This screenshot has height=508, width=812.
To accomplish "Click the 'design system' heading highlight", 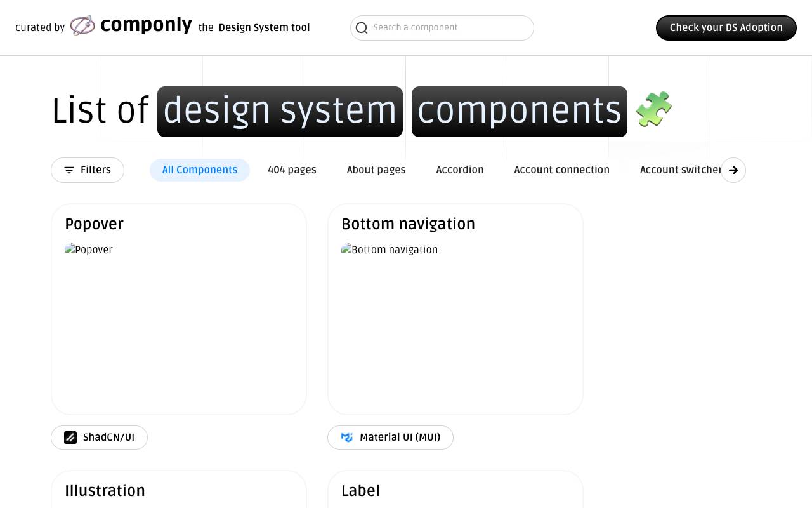I will pyautogui.click(x=280, y=111).
